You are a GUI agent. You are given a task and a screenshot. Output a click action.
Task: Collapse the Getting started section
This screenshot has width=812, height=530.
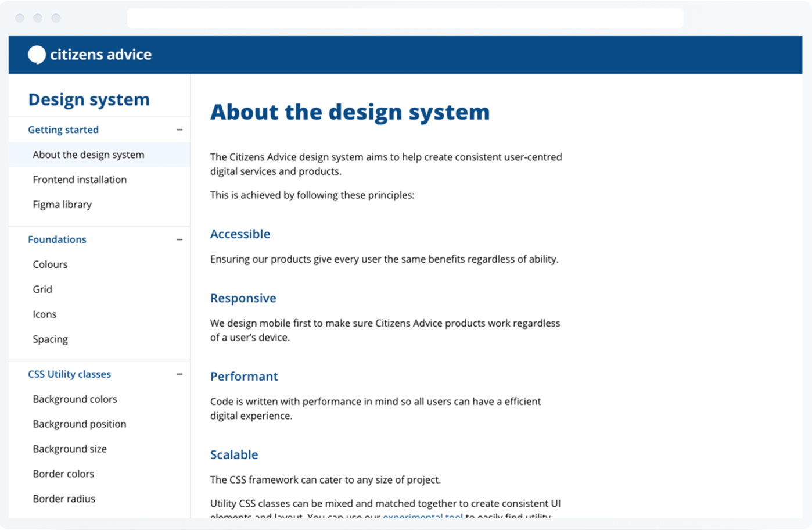click(x=179, y=130)
